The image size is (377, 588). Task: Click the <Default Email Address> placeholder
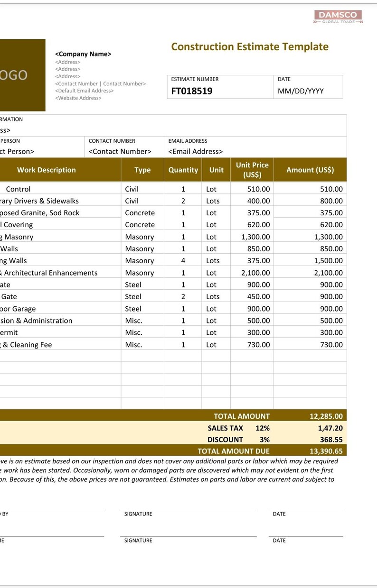[85, 91]
